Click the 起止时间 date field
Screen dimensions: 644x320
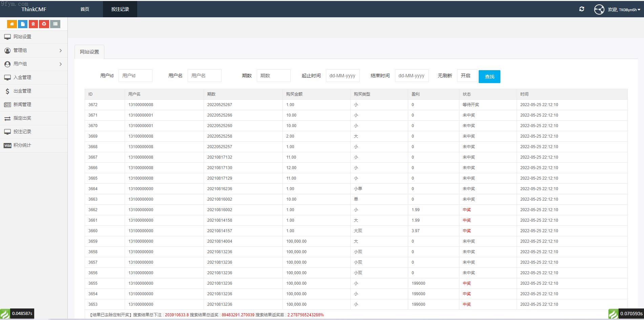(x=342, y=76)
